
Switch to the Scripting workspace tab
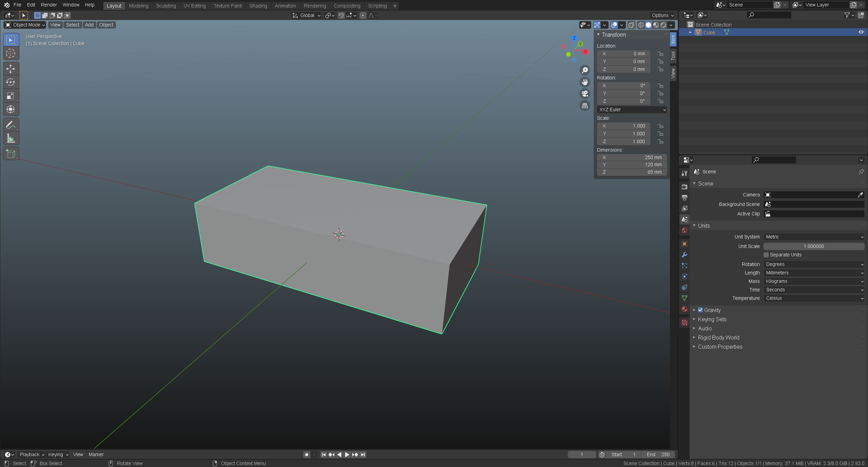[x=377, y=6]
